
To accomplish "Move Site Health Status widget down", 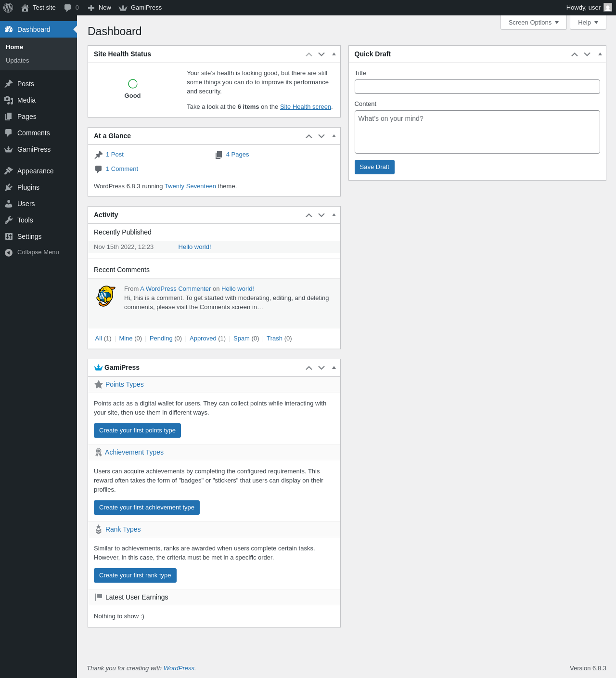I will pos(321,54).
